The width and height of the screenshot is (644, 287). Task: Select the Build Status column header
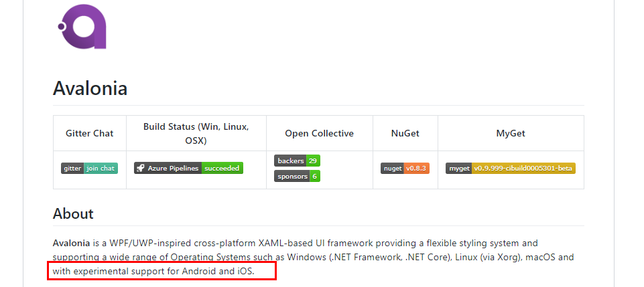(196, 133)
